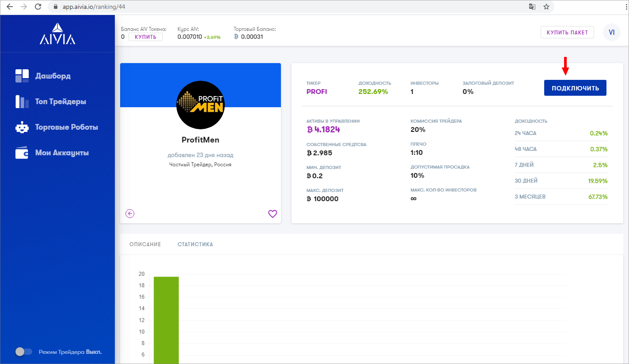Click 7 ДНЕЙ profitability row

point(561,165)
